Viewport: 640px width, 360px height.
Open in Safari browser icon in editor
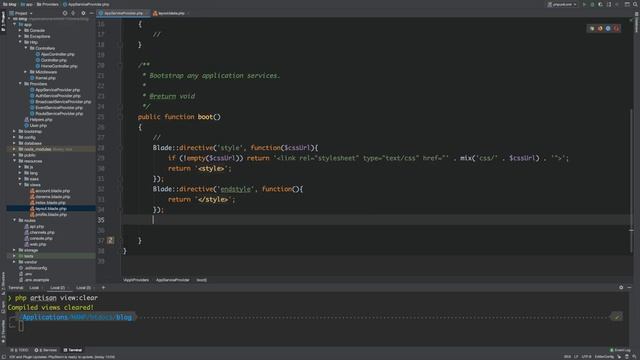pos(608,28)
